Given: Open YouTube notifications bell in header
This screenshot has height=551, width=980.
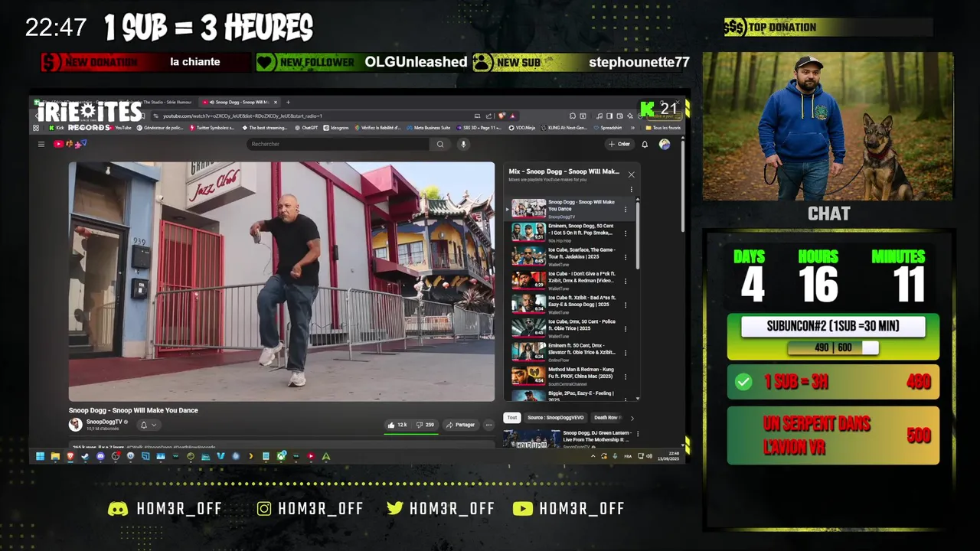Looking at the screenshot, I should coord(645,144).
